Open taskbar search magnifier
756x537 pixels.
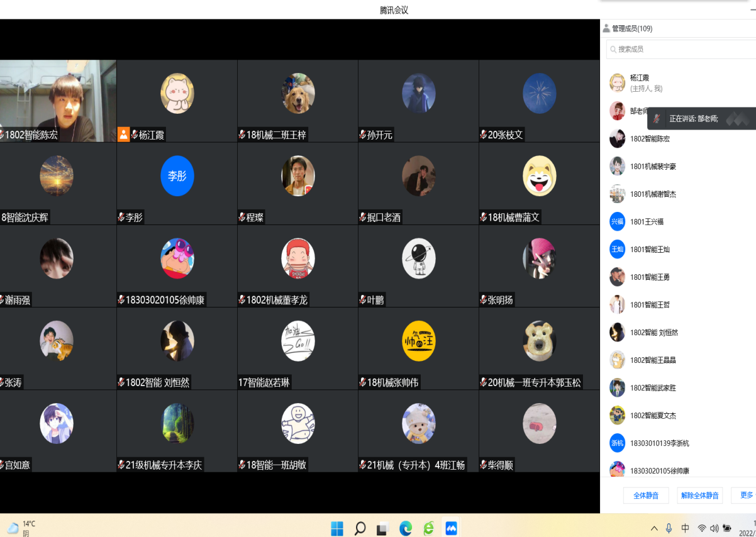pos(360,528)
